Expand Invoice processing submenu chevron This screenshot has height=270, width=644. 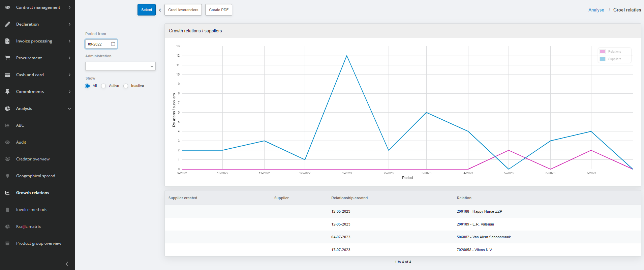click(x=69, y=41)
